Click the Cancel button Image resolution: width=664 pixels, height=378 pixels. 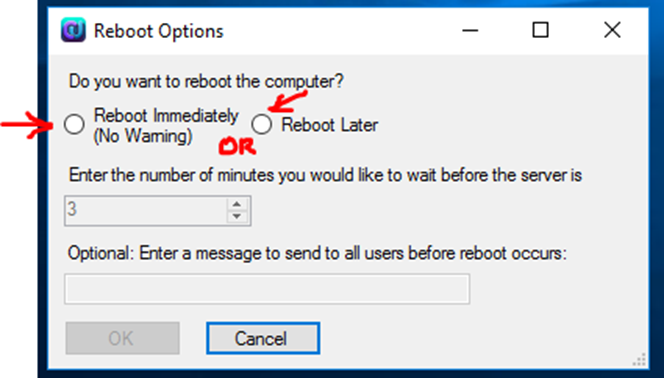point(263,338)
